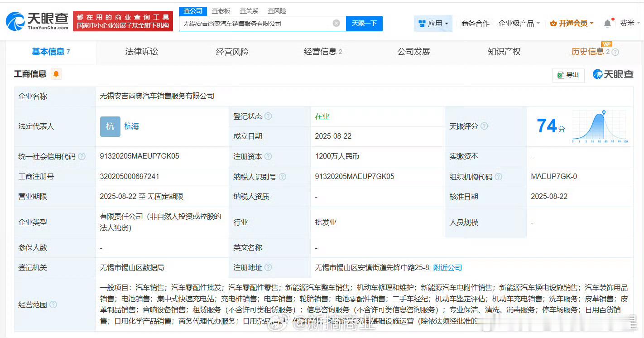Select the 知识产权 tab
The height and width of the screenshot is (338, 644).
tap(504, 52)
